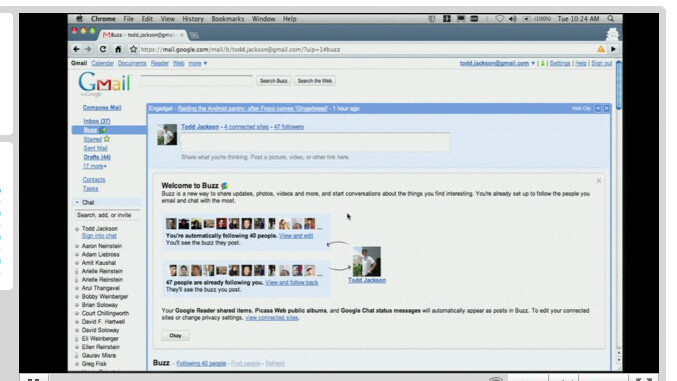Close the Welcome to Buzz panel
Image resolution: width=677 pixels, height=381 pixels.
[x=599, y=181]
